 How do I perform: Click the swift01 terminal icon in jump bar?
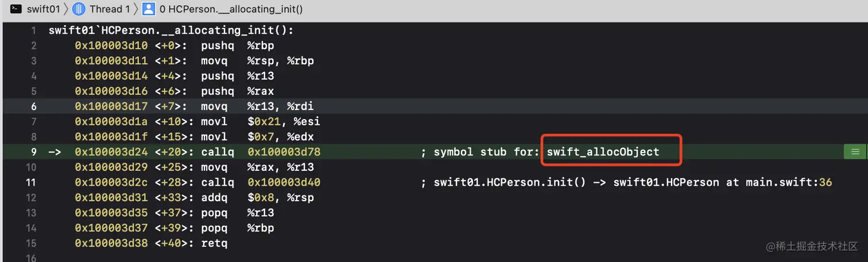[17, 9]
